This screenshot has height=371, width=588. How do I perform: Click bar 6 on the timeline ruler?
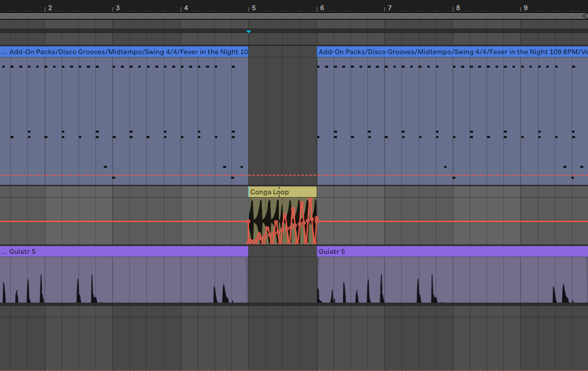click(321, 8)
